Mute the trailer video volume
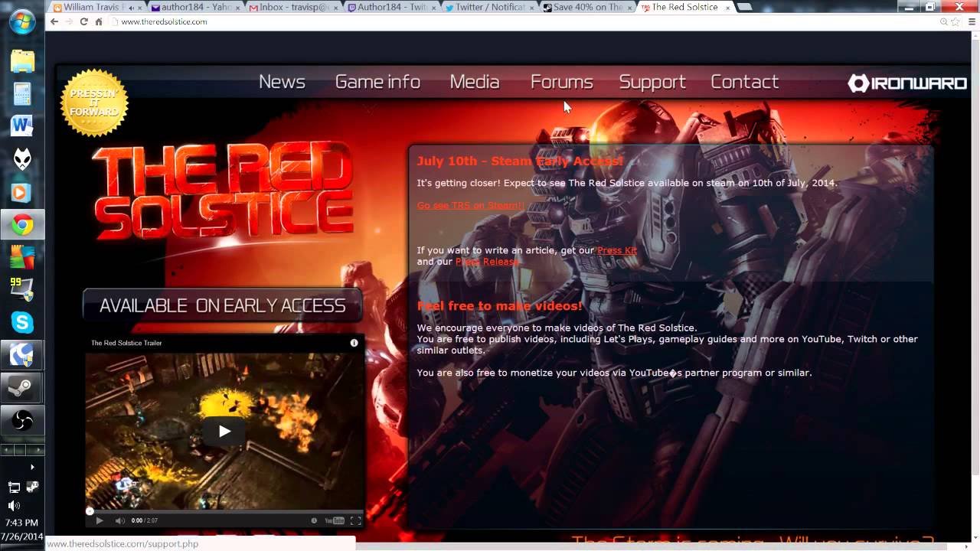980x551 pixels. (119, 520)
